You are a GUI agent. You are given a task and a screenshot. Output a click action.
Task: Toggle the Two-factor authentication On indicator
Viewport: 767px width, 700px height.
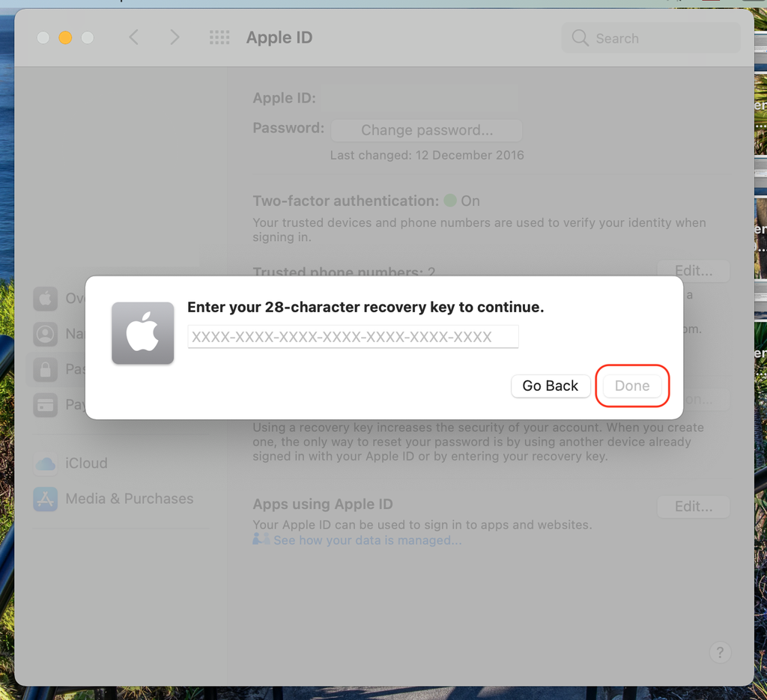click(451, 200)
